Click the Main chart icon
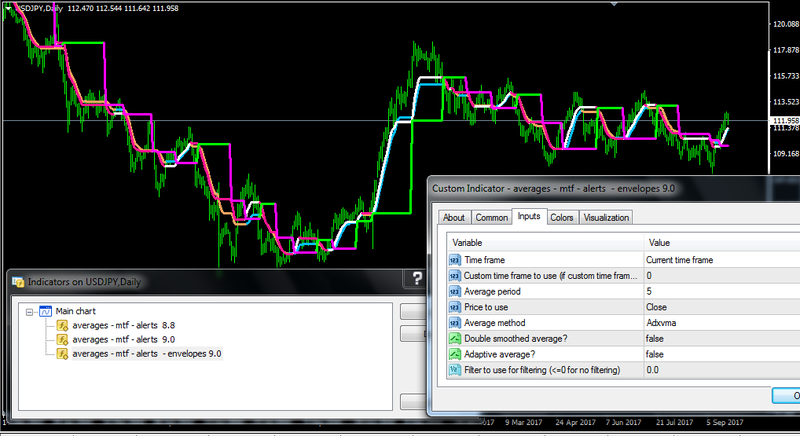The height and width of the screenshot is (436, 800). click(x=45, y=311)
